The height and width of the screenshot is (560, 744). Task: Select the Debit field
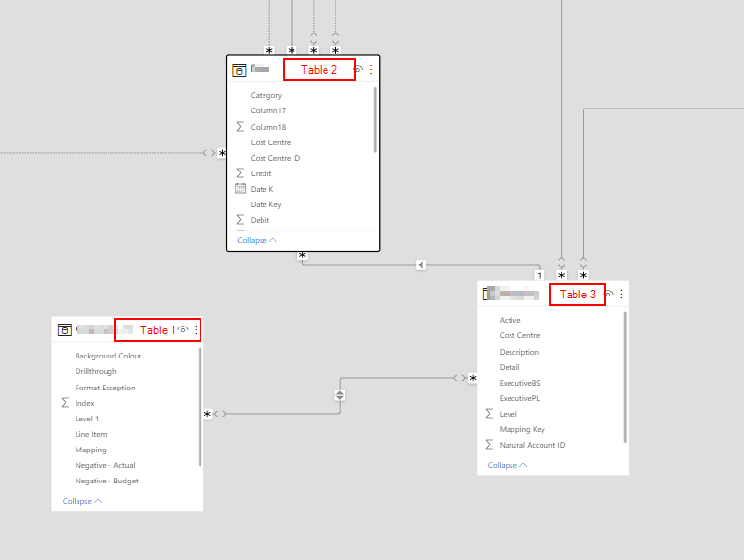coord(260,220)
